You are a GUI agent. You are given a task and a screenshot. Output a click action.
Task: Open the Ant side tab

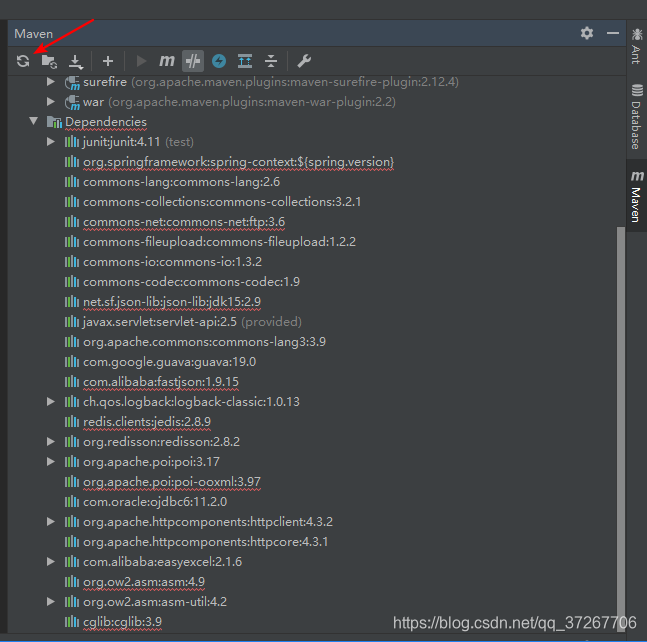[636, 46]
